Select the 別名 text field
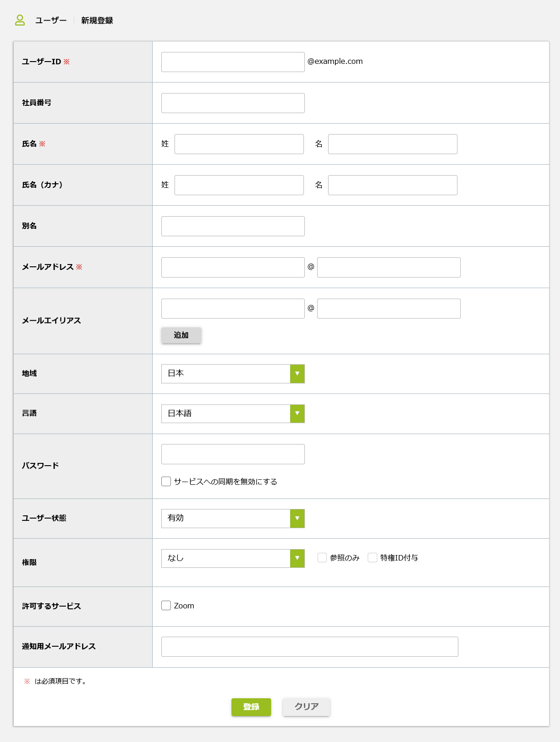Viewport: 560px width, 742px height. [x=233, y=226]
